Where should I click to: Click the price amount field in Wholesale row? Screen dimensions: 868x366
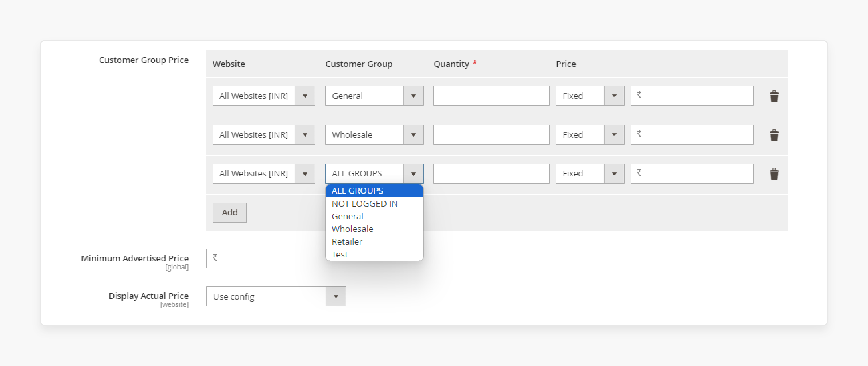coord(692,135)
